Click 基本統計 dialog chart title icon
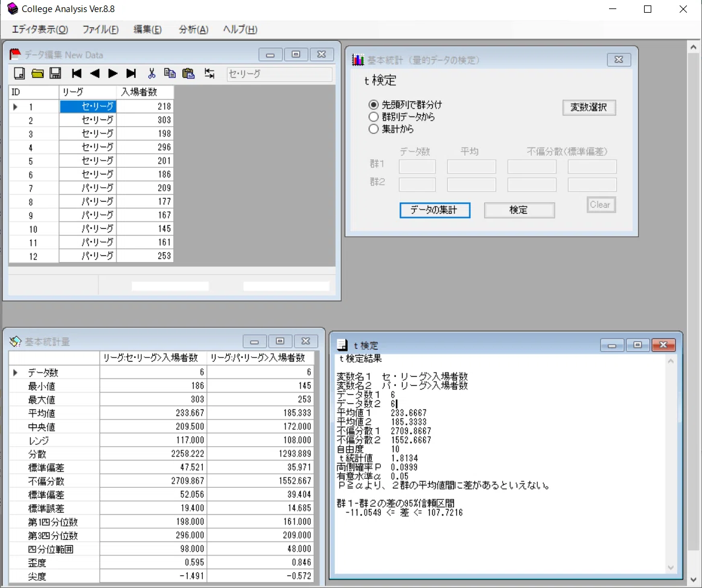Image resolution: width=702 pixels, height=588 pixels. [358, 60]
